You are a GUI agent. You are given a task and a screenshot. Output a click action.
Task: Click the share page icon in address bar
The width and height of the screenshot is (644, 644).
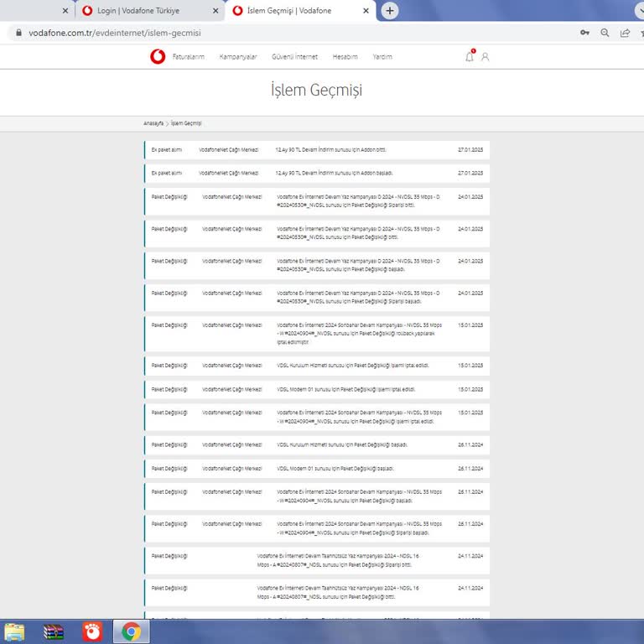pyautogui.click(x=625, y=33)
